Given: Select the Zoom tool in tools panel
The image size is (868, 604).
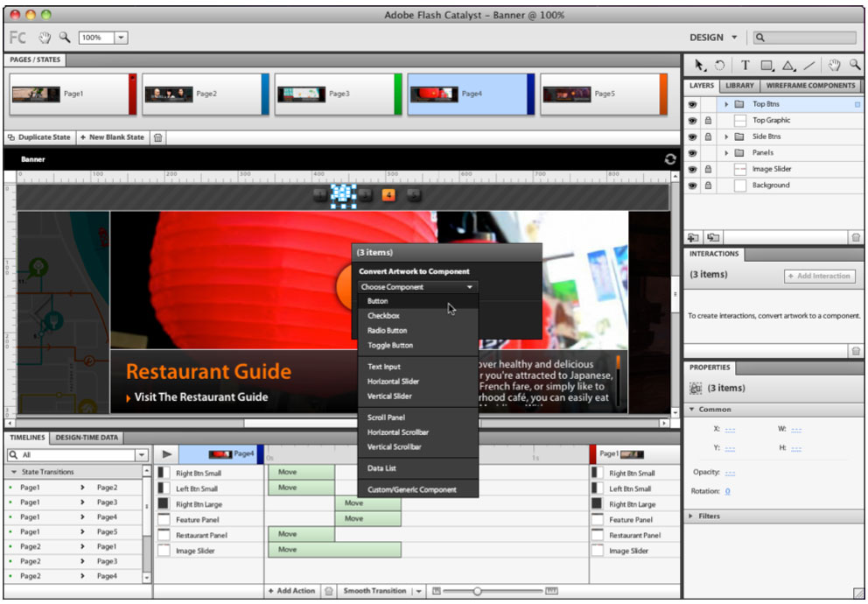Looking at the screenshot, I should point(855,65).
